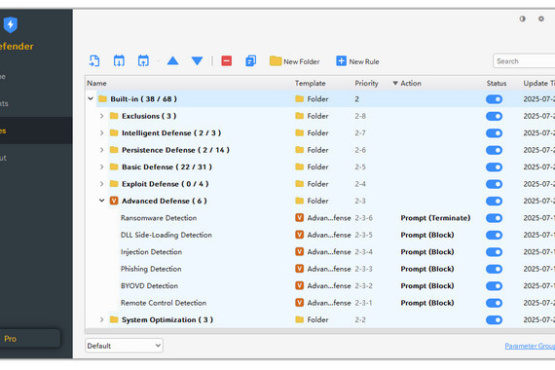The image size is (555, 370).
Task: Disable BYOVD Detection switch
Action: (x=494, y=286)
